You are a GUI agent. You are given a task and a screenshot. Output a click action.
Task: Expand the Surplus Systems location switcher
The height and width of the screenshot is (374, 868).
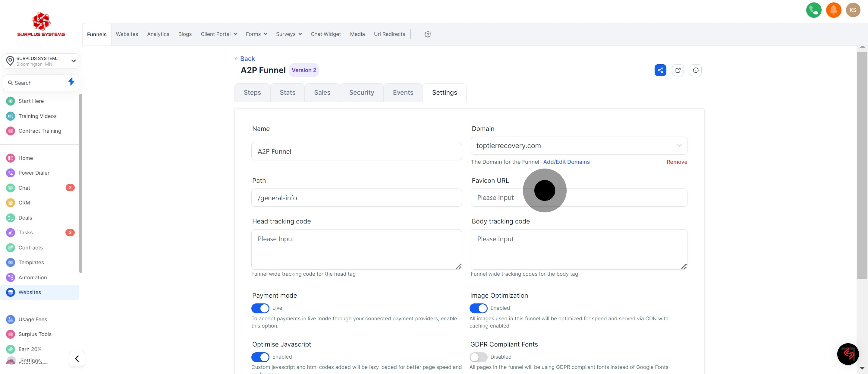(41, 61)
